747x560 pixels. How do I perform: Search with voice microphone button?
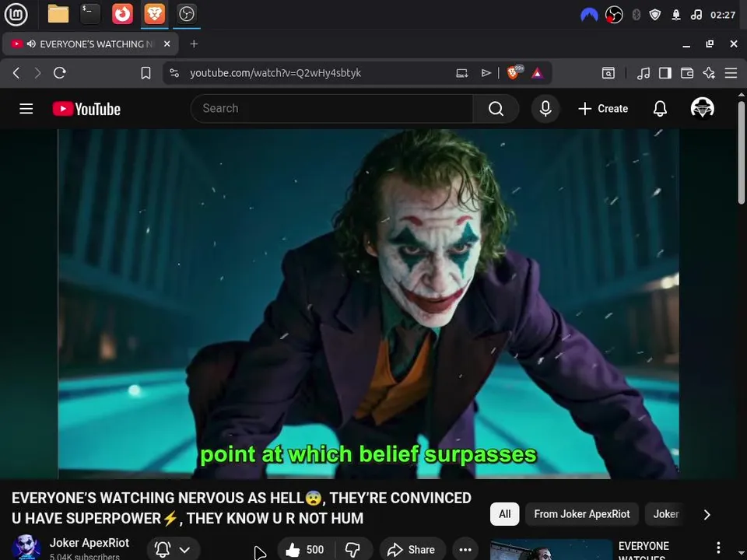click(545, 109)
